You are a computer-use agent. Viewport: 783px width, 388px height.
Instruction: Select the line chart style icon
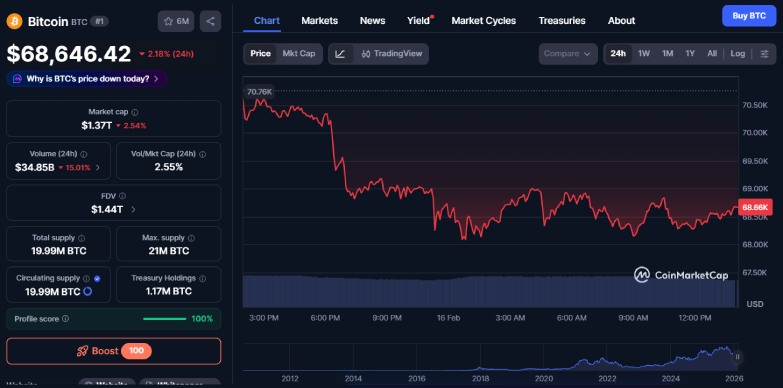point(341,54)
